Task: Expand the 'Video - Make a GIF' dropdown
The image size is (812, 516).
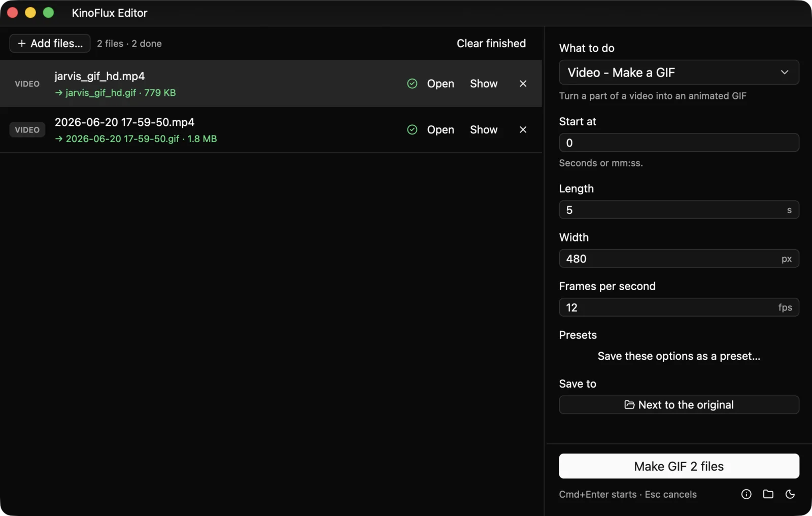Action: (679, 73)
